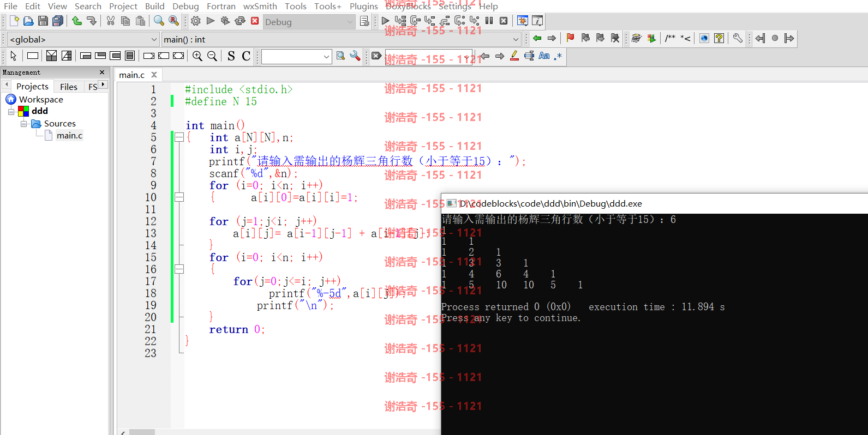Click the highlight marker pen icon
The width and height of the screenshot is (868, 435).
[514, 56]
